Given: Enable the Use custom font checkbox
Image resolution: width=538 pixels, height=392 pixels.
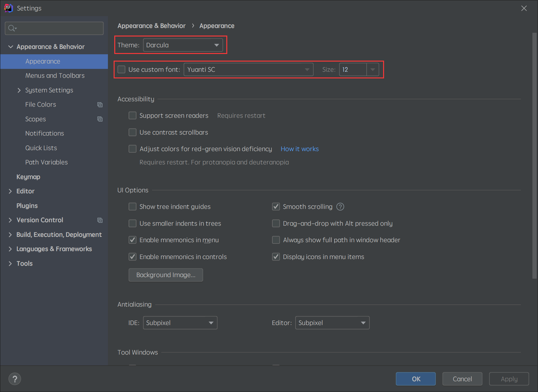Looking at the screenshot, I should point(122,70).
